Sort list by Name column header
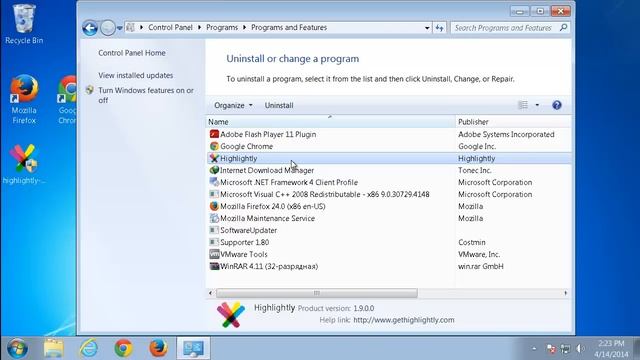 pyautogui.click(x=331, y=122)
